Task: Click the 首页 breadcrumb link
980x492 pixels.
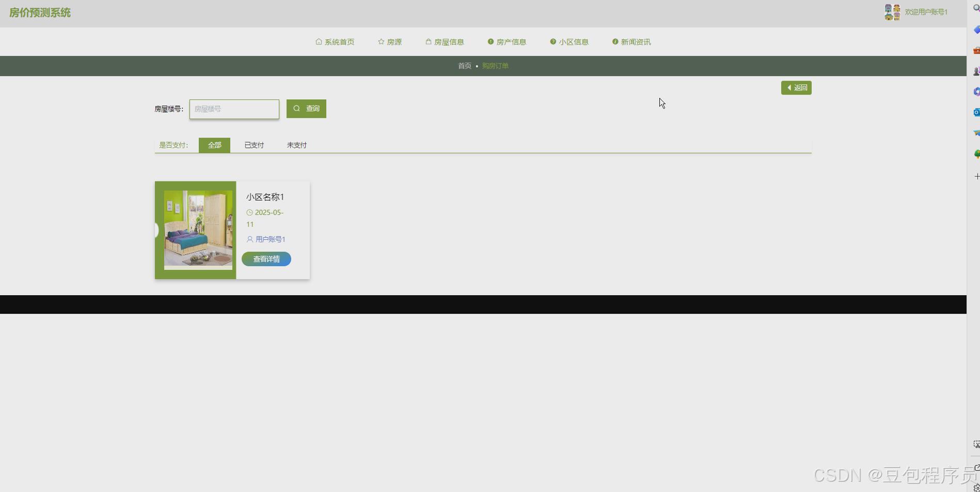Action: pos(465,66)
